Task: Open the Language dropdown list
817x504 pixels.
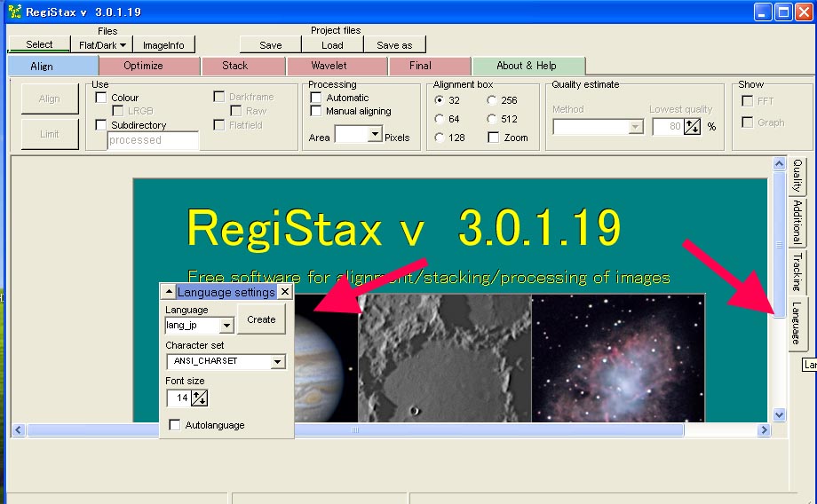Action: point(226,327)
